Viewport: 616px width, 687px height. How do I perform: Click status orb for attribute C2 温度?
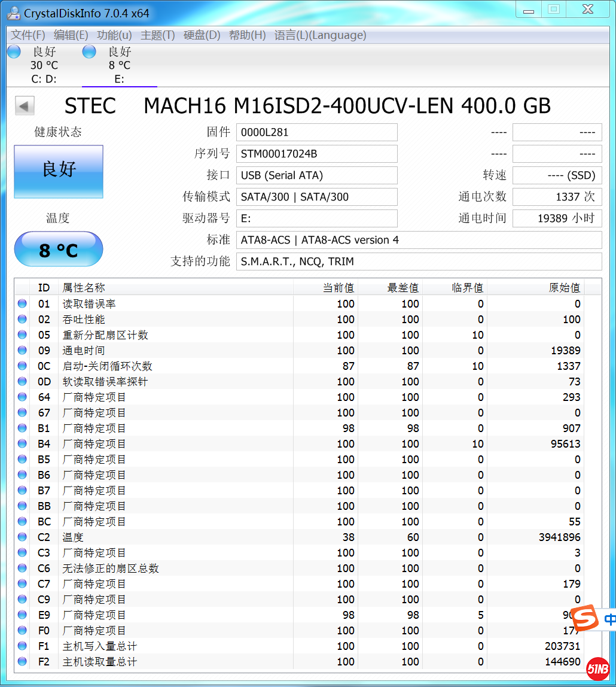click(22, 537)
